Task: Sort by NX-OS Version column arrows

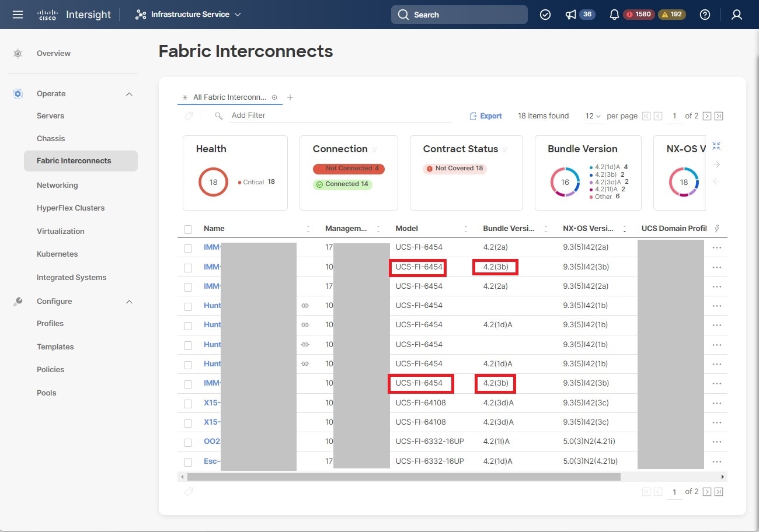Action: pyautogui.click(x=625, y=229)
